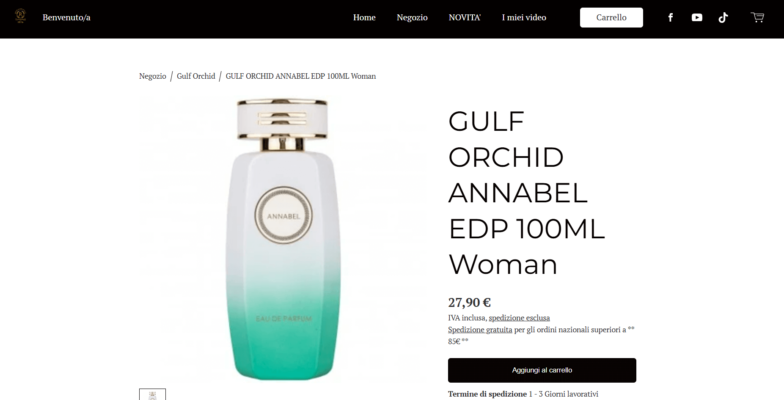Click the store logo in header

click(20, 16)
